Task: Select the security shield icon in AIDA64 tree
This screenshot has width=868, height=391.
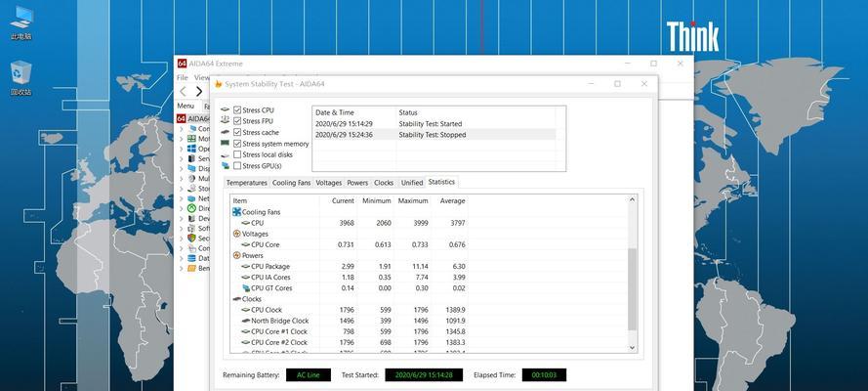Action: 191,238
